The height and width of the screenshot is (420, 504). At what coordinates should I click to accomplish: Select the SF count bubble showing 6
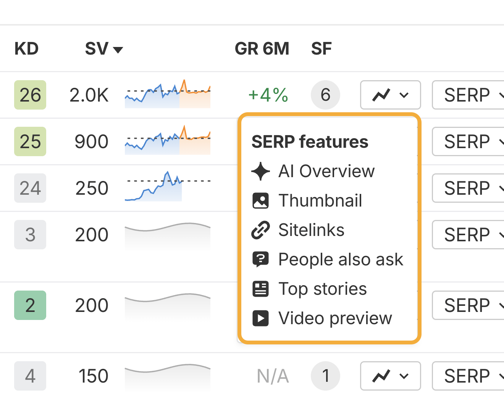pos(325,95)
